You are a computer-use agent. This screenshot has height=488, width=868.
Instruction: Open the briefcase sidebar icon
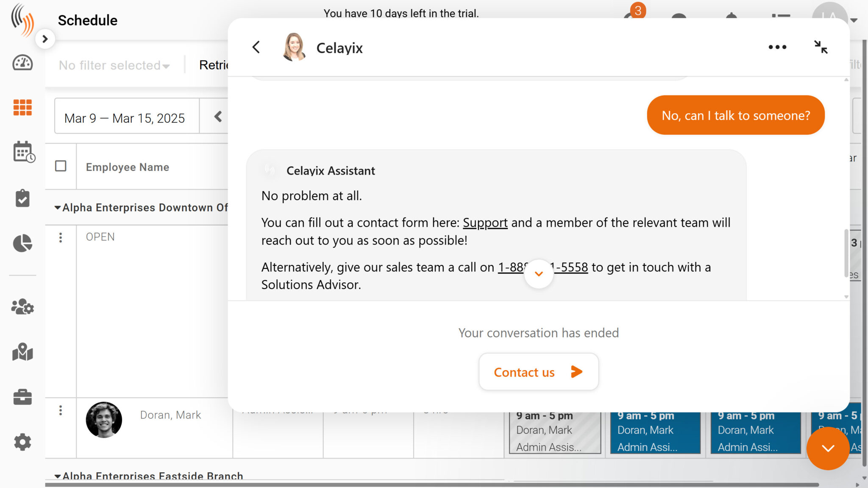point(22,397)
